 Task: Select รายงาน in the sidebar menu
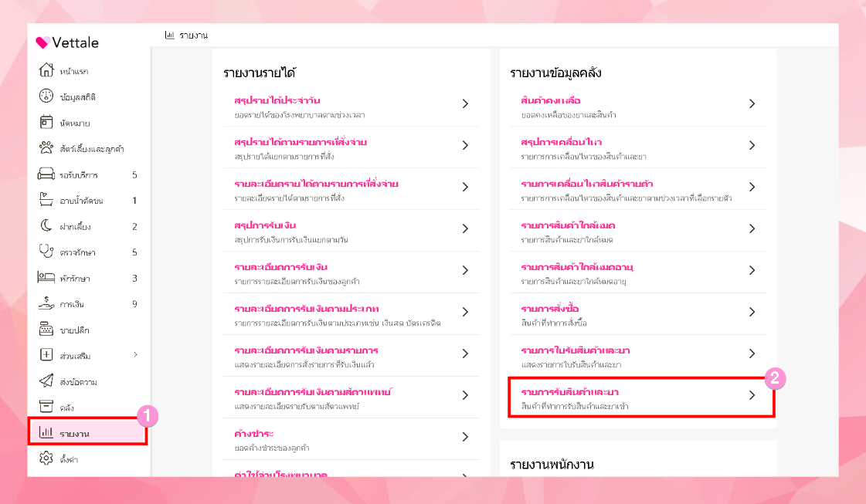point(75,434)
